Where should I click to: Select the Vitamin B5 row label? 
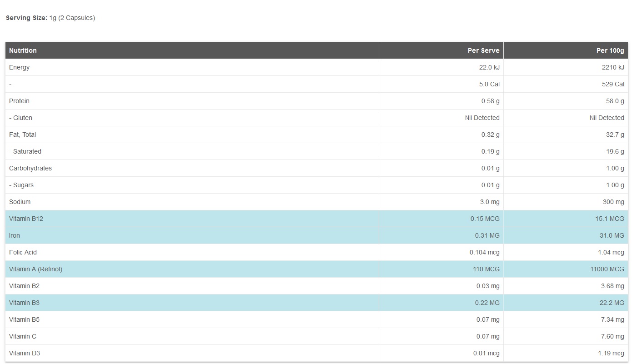(24, 319)
